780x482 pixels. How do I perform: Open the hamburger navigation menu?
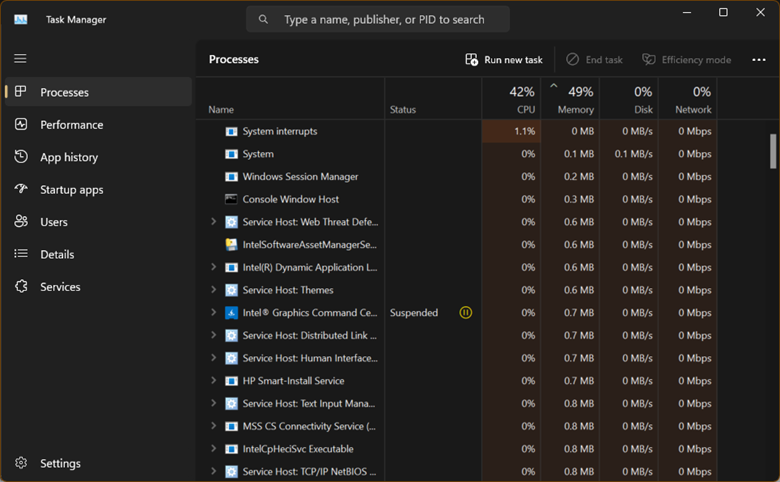[20, 59]
